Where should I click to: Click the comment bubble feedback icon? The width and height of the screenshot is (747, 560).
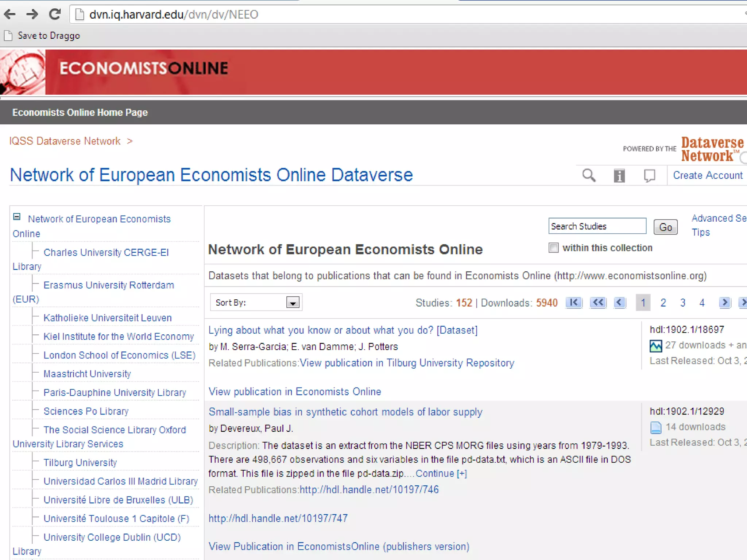649,176
